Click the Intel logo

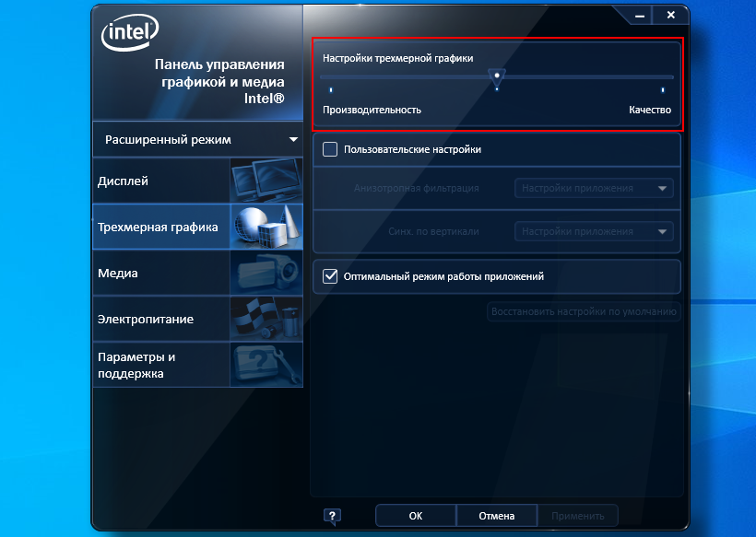pyautogui.click(x=130, y=33)
